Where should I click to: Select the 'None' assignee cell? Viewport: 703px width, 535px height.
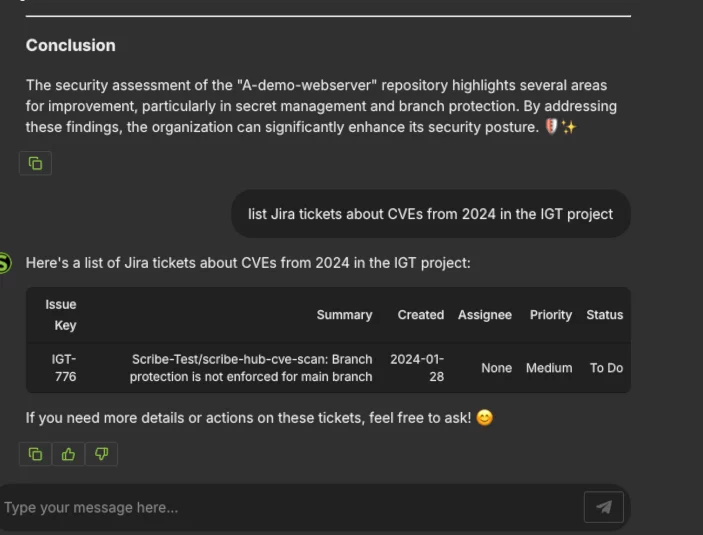[x=496, y=368]
